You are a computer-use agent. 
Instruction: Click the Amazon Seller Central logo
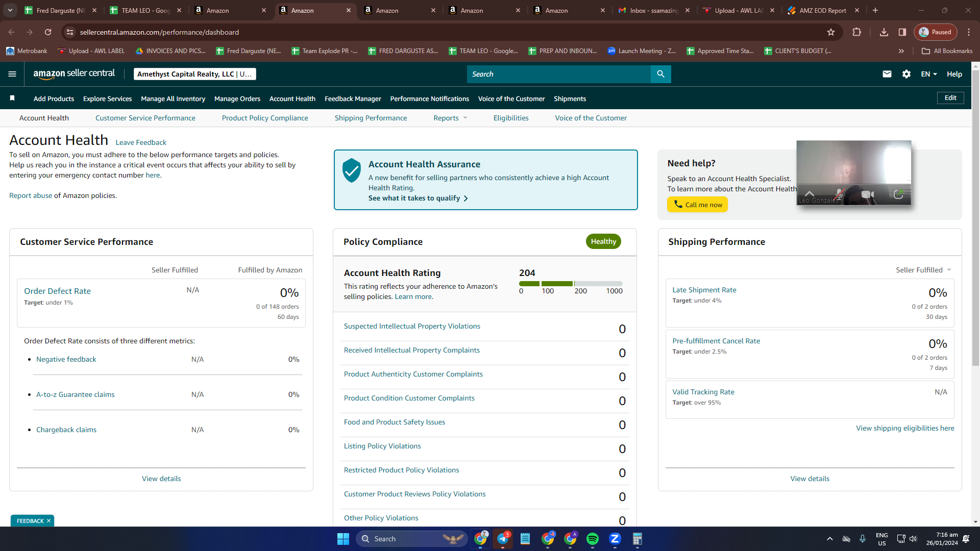[x=74, y=74]
